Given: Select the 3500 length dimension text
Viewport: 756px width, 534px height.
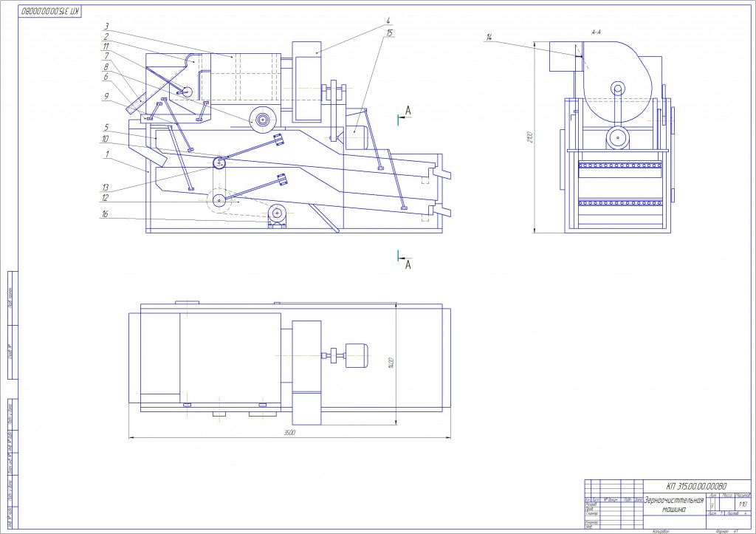Looking at the screenshot, I should [289, 432].
